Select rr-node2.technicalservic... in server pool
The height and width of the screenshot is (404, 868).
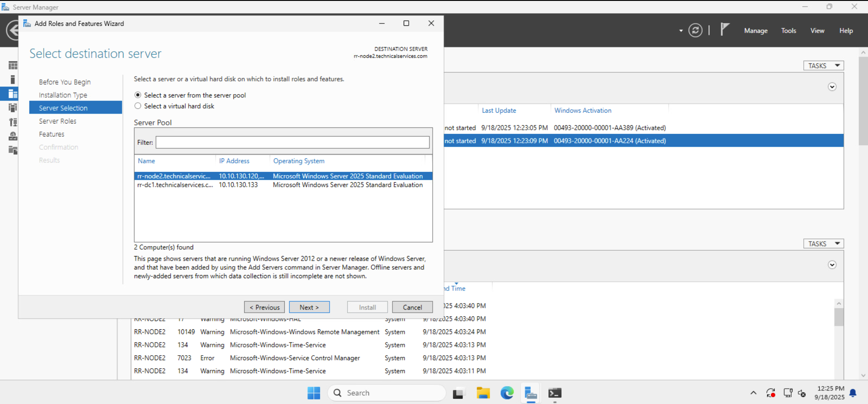pyautogui.click(x=283, y=176)
